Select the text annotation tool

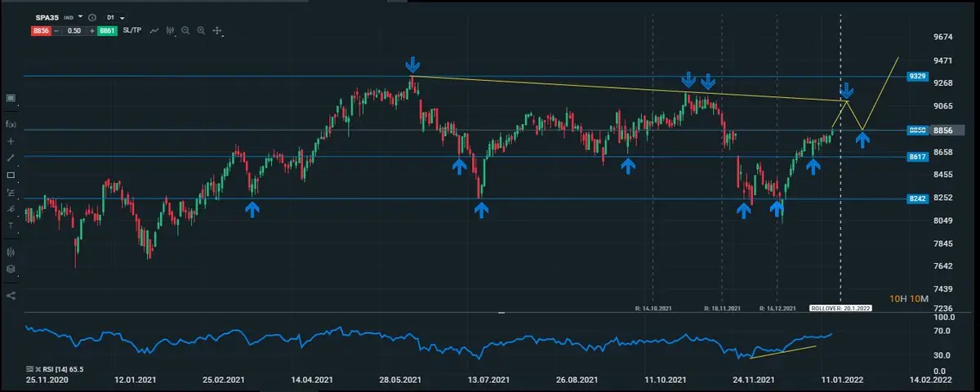click(x=11, y=225)
